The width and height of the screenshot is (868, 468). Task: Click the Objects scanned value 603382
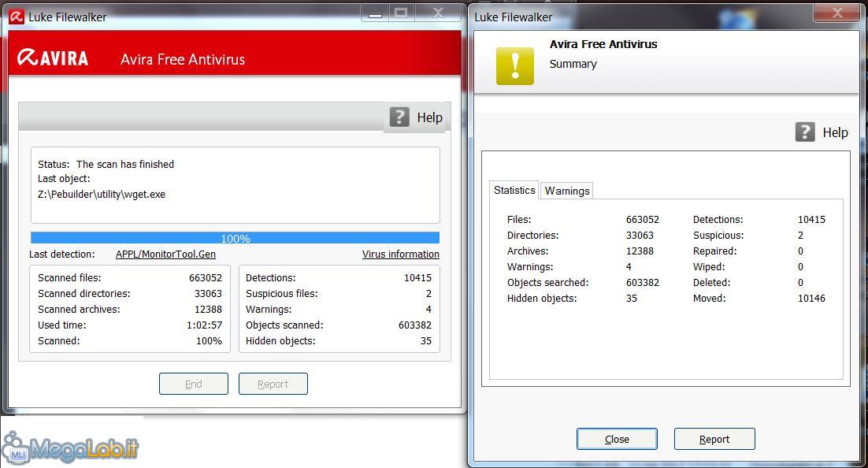(x=415, y=325)
